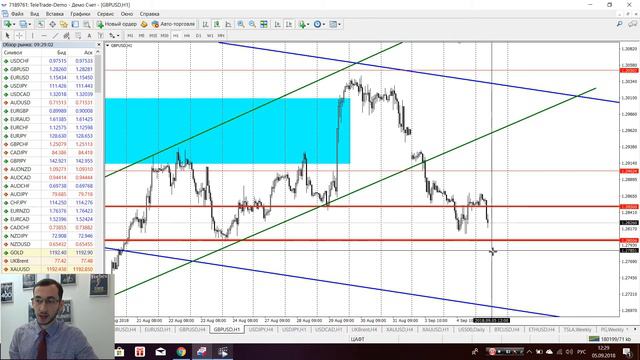Switch timeframe to M1
The width and height of the screenshot is (640, 360).
point(130,36)
